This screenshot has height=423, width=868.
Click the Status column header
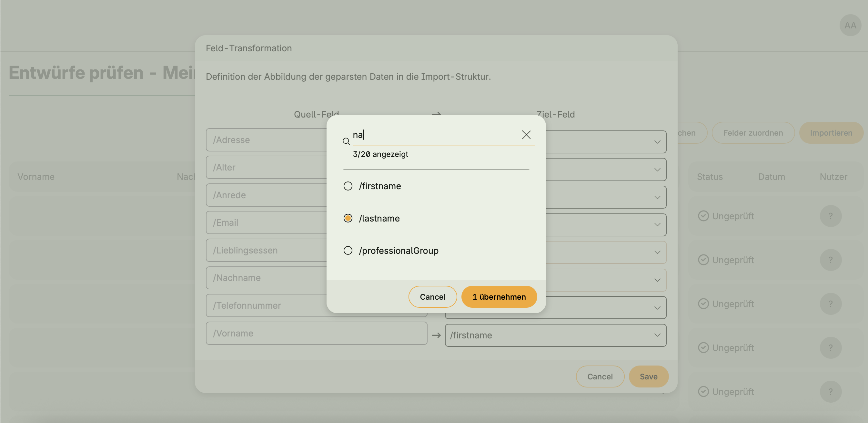[710, 177]
